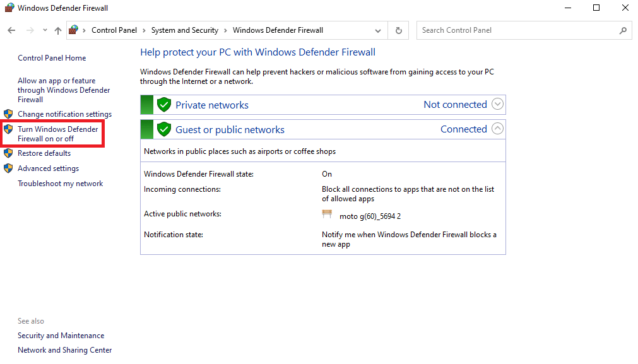
Task: Click shield icon beside Restore defaults
Action: click(8, 153)
